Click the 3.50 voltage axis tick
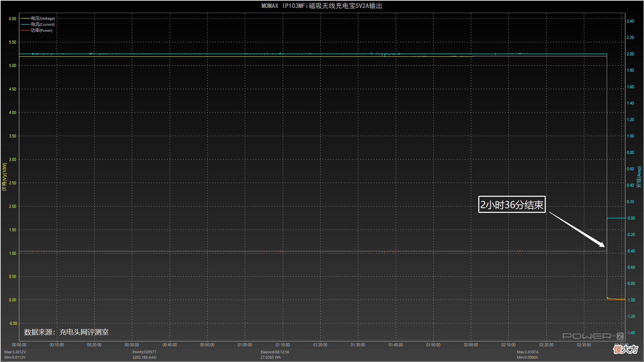The width and height of the screenshot is (644, 362). [12, 136]
